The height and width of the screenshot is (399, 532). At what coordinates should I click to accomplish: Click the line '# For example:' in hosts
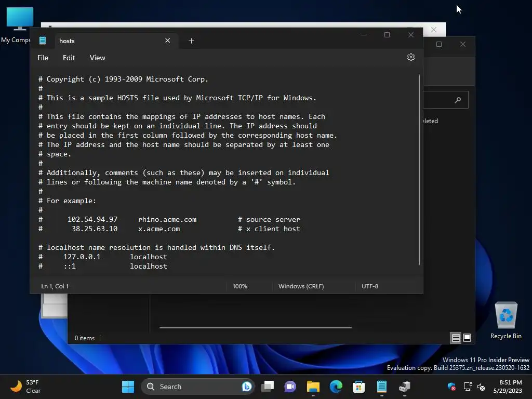tap(67, 201)
